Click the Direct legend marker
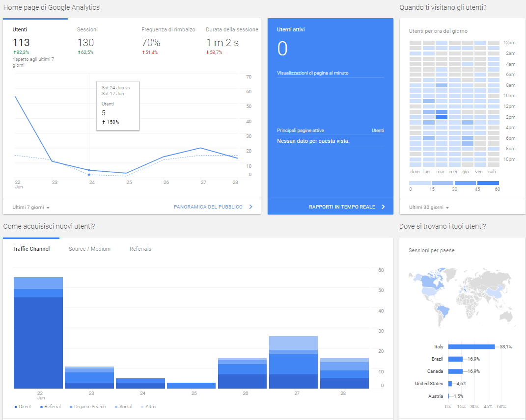The height and width of the screenshot is (420, 526). tap(15, 407)
